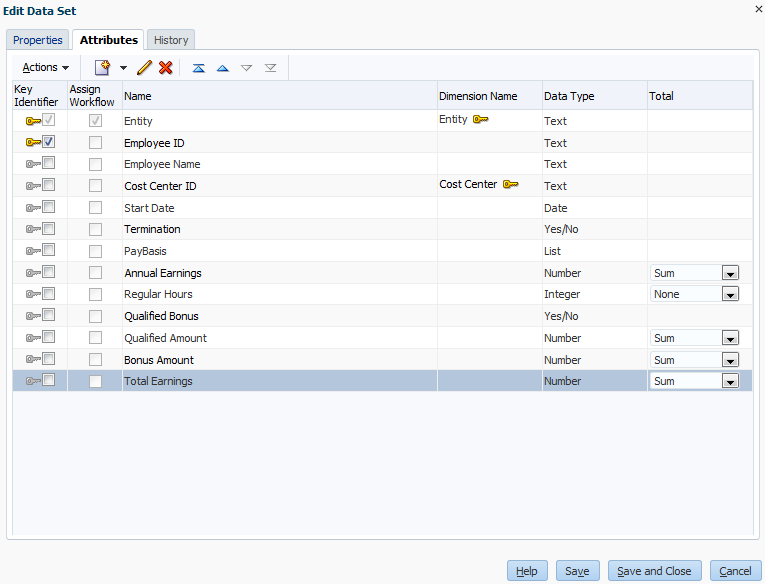Check Key Identifier for Cost Center ID
This screenshot has width=765, height=584.
pos(48,185)
